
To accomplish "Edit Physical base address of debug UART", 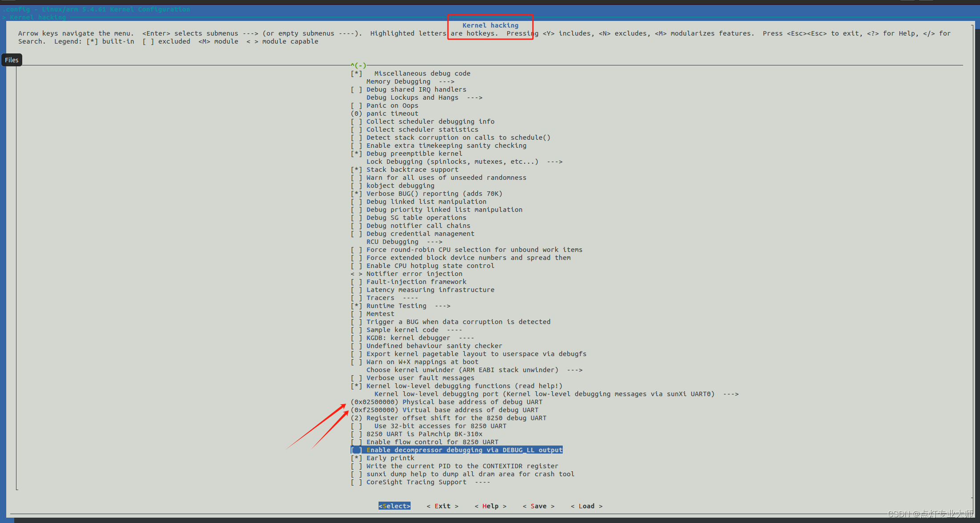I will pyautogui.click(x=446, y=402).
